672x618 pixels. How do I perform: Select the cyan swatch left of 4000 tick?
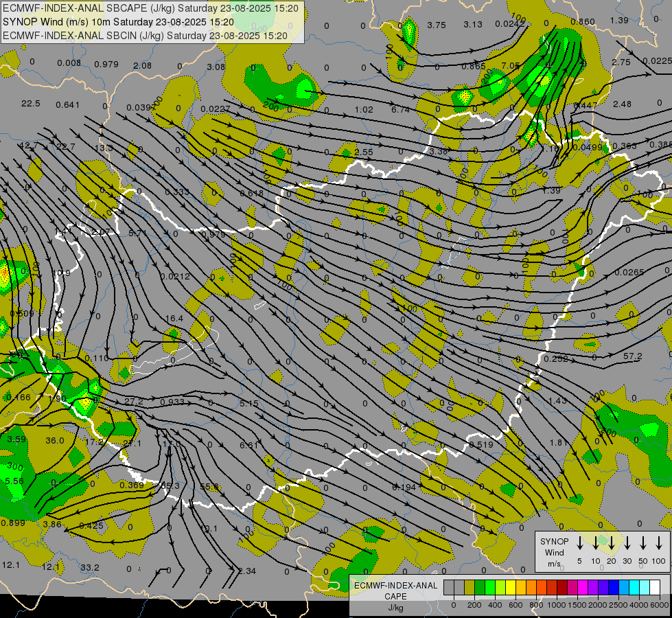coord(634,588)
